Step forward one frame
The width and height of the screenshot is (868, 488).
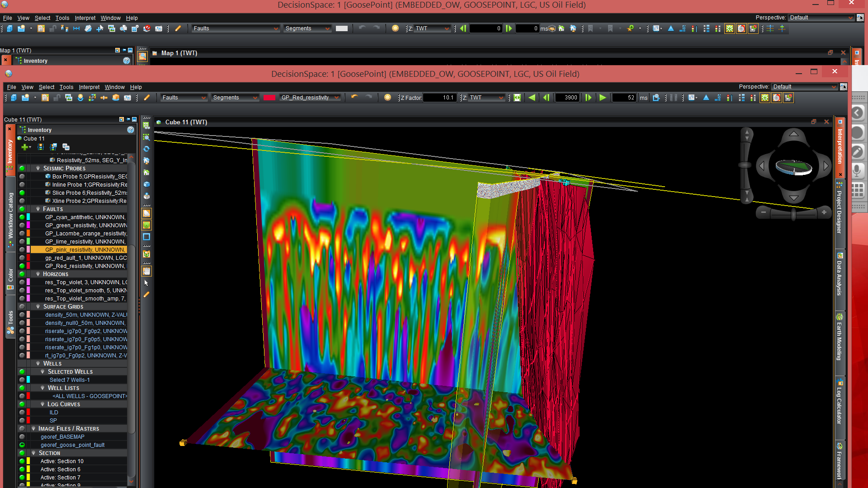pyautogui.click(x=588, y=98)
